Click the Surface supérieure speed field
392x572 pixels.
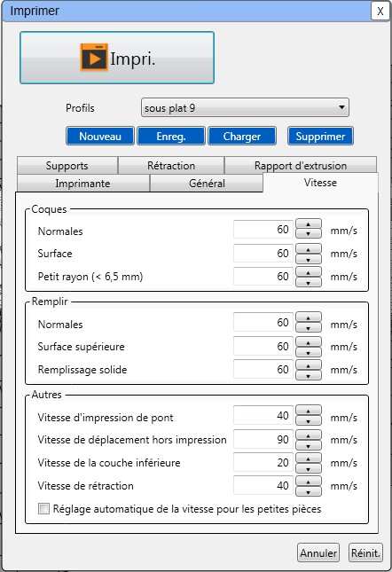tap(263, 346)
